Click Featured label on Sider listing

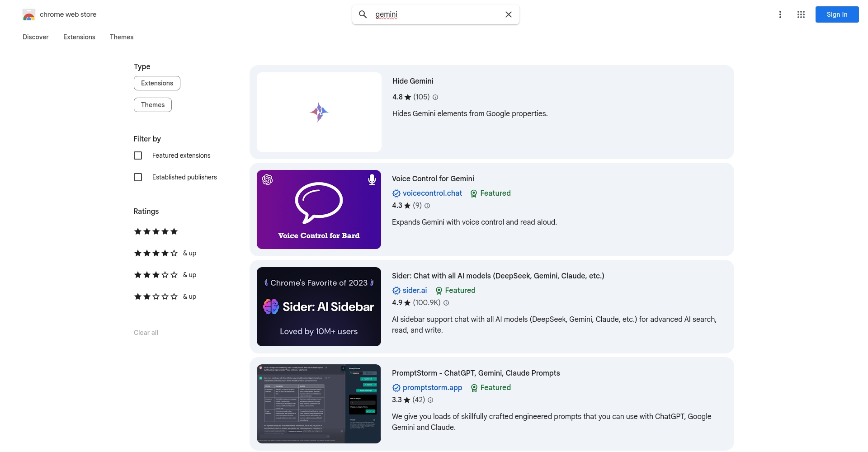(460, 290)
